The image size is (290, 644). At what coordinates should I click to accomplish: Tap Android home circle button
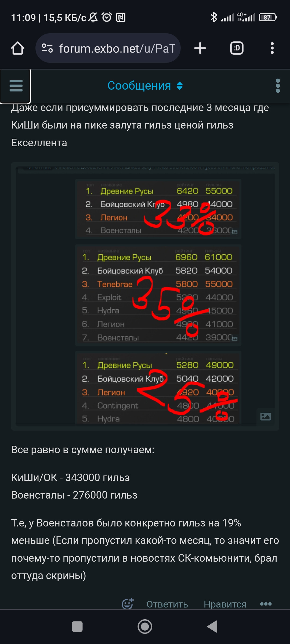coord(145,627)
